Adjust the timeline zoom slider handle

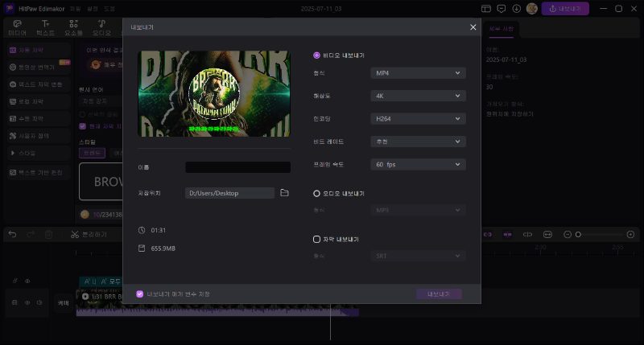click(578, 234)
